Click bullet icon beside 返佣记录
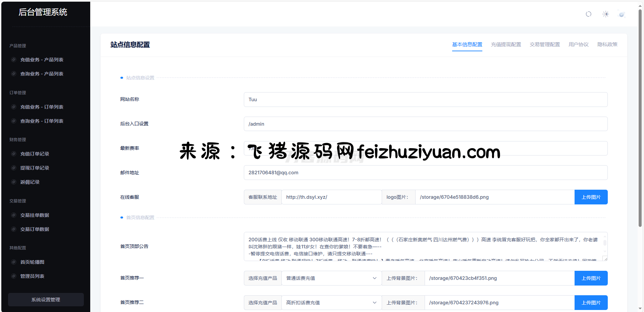Image resolution: width=644 pixels, height=312 pixels. pyautogui.click(x=14, y=182)
